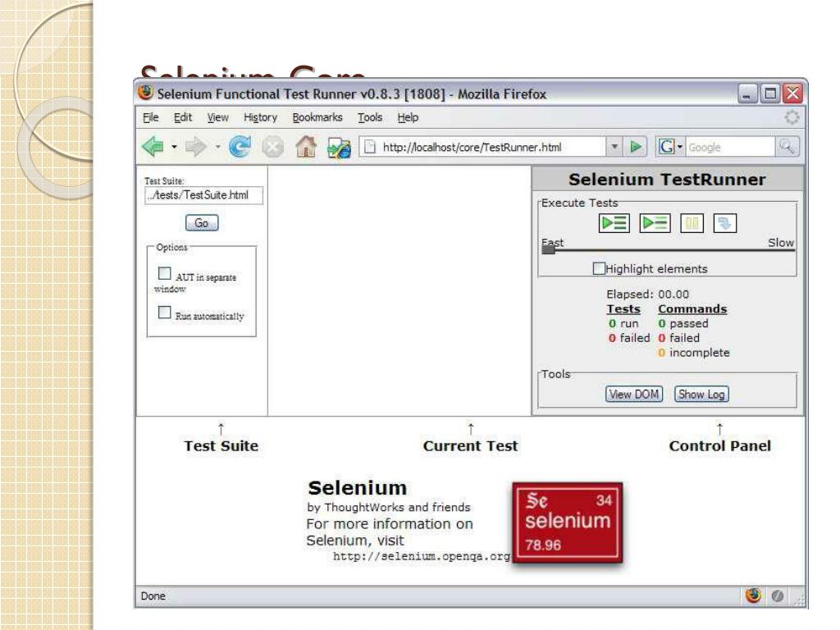Check the Run automatically option
Viewport: 840px width, 630px height.
(164, 312)
